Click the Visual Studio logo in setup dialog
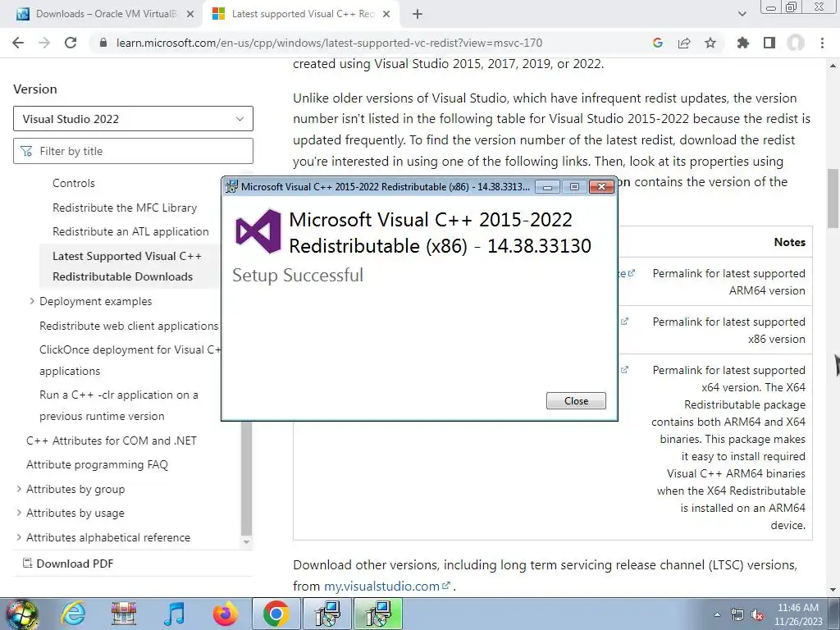Image resolution: width=840 pixels, height=630 pixels. (258, 231)
